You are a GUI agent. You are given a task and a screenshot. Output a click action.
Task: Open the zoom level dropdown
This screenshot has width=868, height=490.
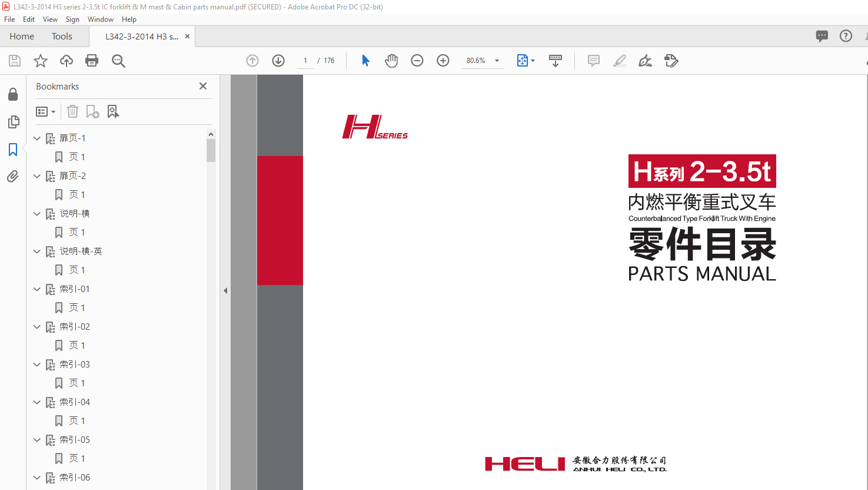(497, 61)
